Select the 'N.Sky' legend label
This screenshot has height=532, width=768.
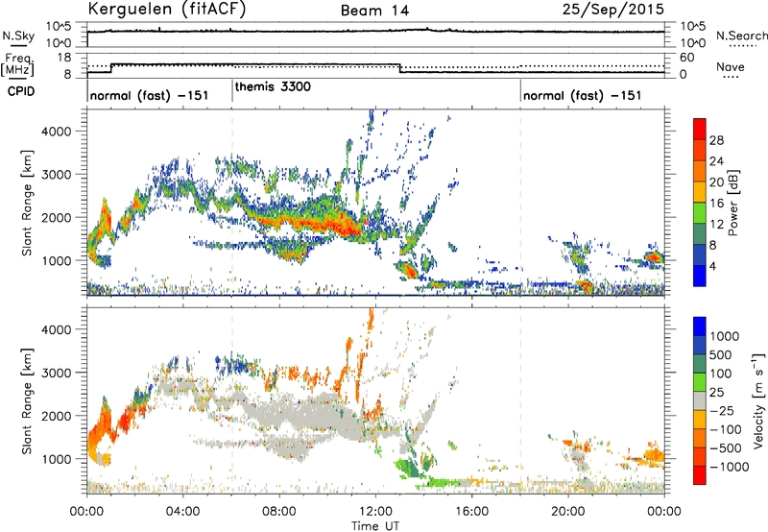18,36
